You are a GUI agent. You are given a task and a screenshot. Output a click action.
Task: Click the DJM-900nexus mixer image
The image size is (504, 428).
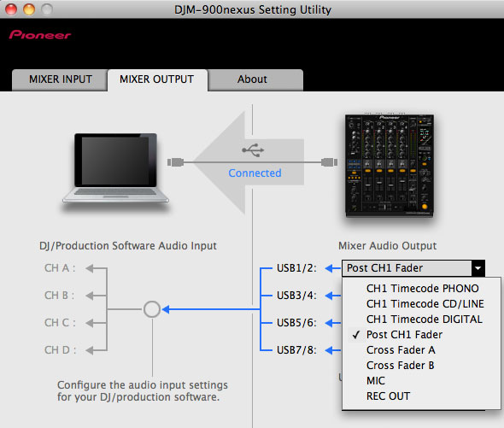pos(390,166)
